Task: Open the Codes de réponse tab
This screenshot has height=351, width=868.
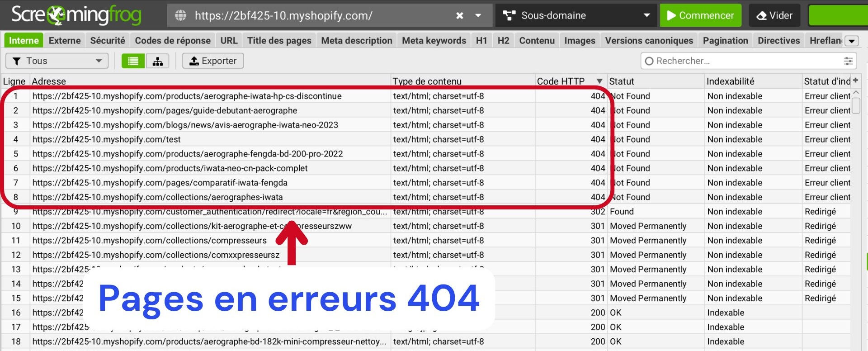Action: 173,40
